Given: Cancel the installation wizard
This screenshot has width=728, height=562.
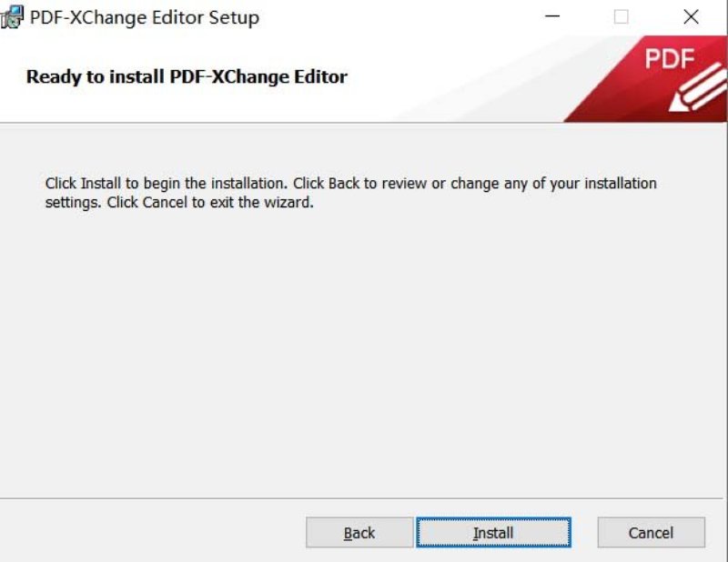Looking at the screenshot, I should tap(650, 533).
